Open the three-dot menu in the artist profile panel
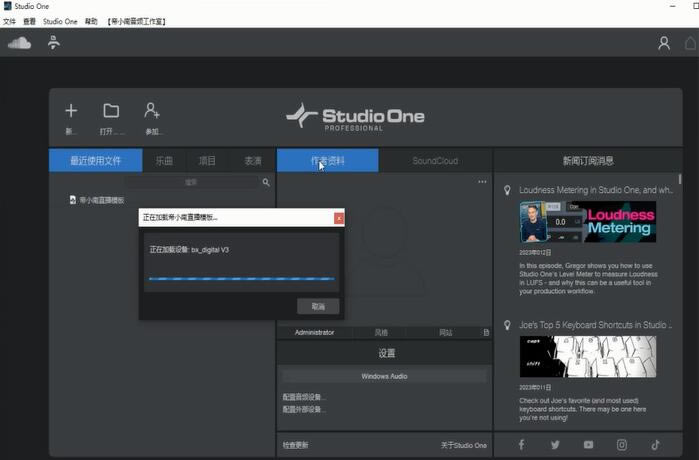This screenshot has width=699, height=460. pyautogui.click(x=482, y=182)
